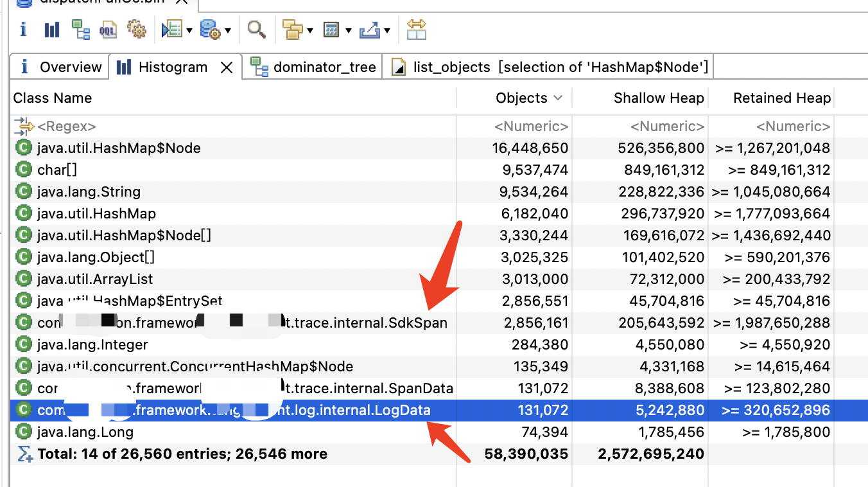868x487 pixels.
Task: Click the <Numeric> filter under Objects
Action: [532, 126]
